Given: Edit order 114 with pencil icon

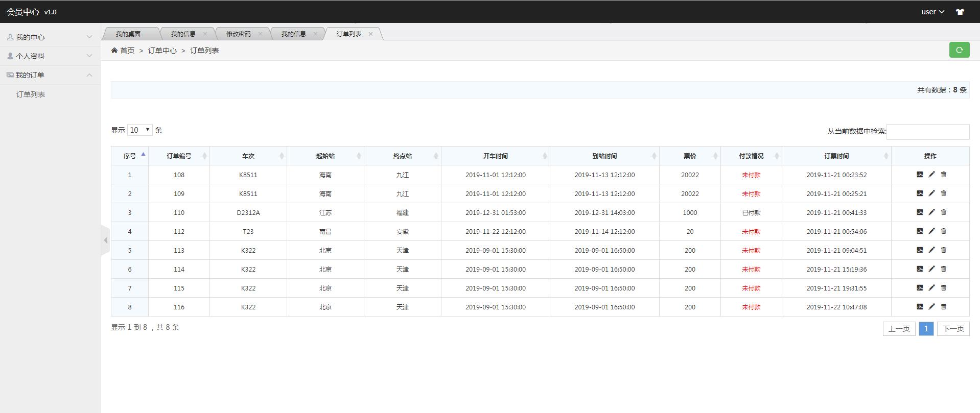Looking at the screenshot, I should point(931,269).
